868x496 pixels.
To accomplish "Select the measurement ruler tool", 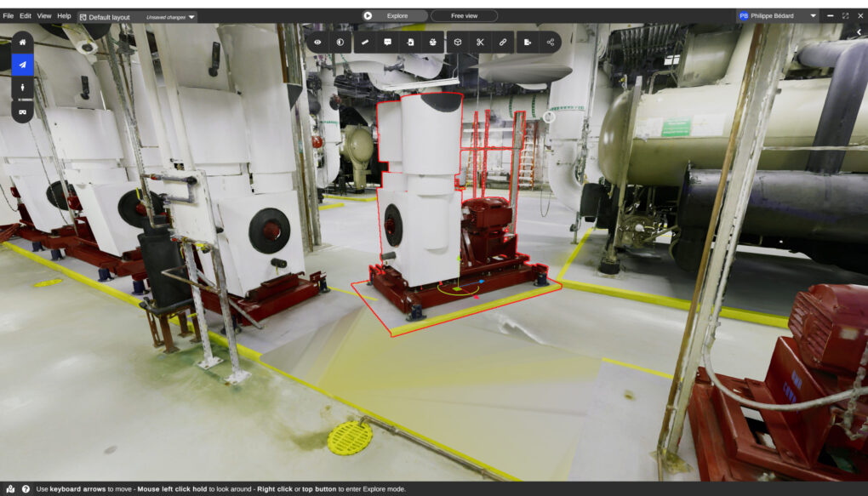I will 365,42.
